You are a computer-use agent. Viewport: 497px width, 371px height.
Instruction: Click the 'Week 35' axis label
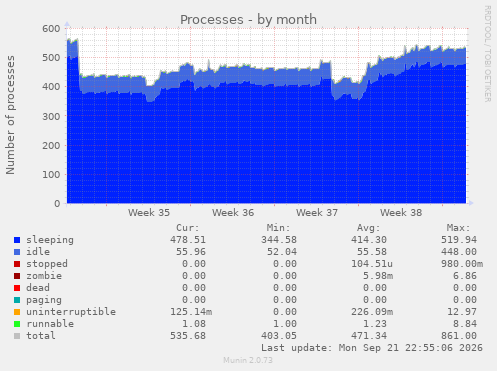[149, 213]
